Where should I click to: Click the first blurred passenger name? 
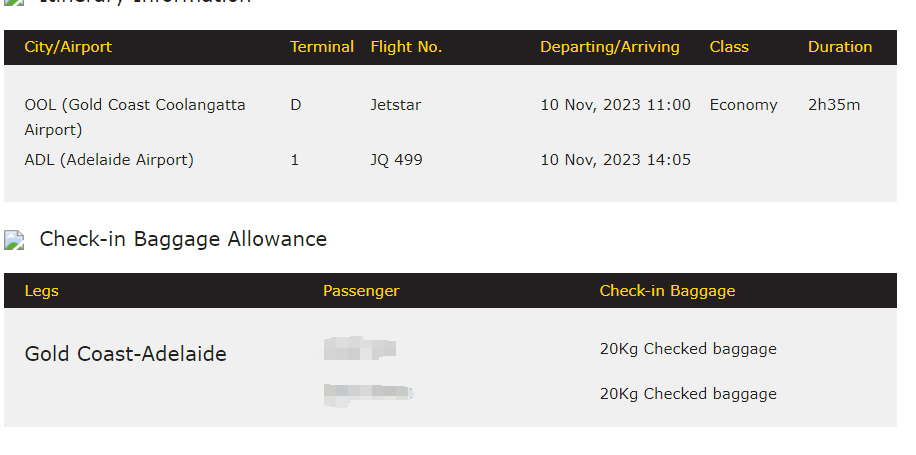point(360,349)
